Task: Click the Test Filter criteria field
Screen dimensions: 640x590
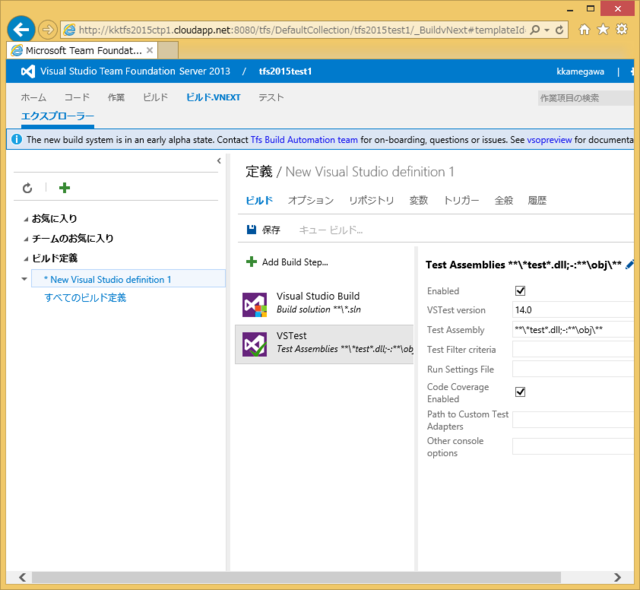Action: pyautogui.click(x=573, y=350)
